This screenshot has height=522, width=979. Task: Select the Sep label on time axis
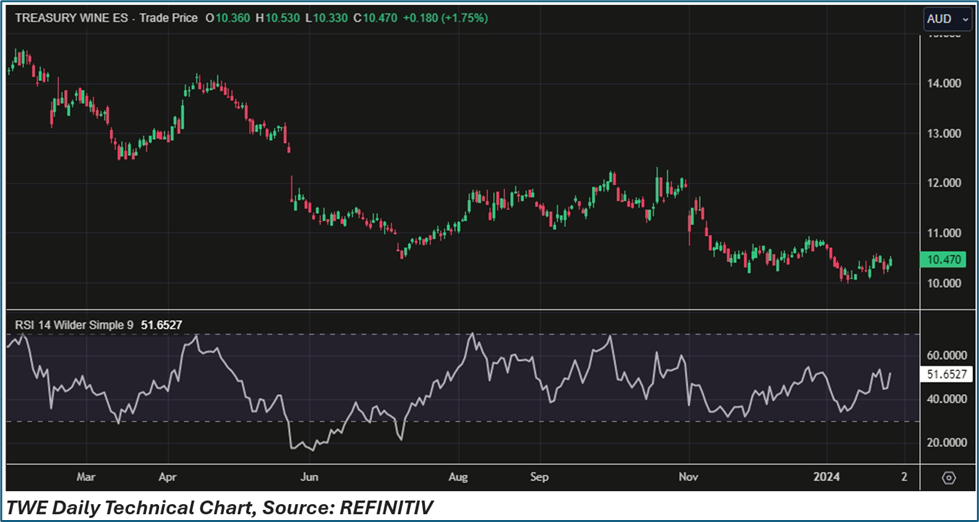(x=539, y=478)
